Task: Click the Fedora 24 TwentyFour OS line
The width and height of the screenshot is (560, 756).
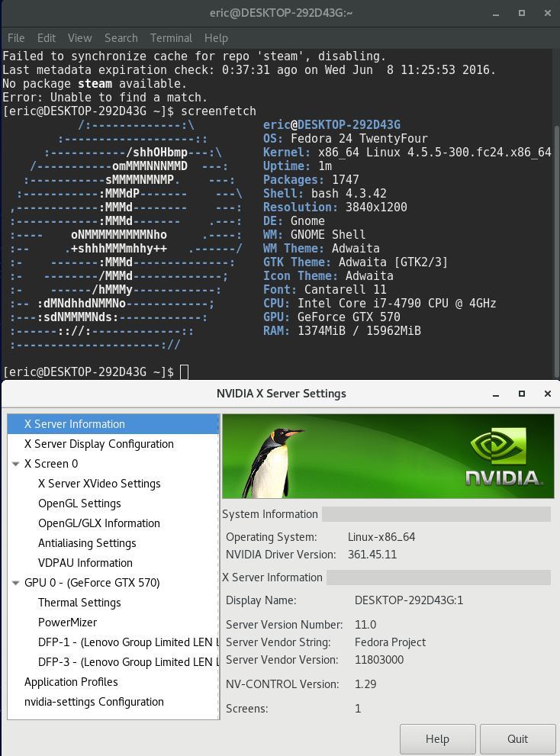Action: (x=346, y=138)
